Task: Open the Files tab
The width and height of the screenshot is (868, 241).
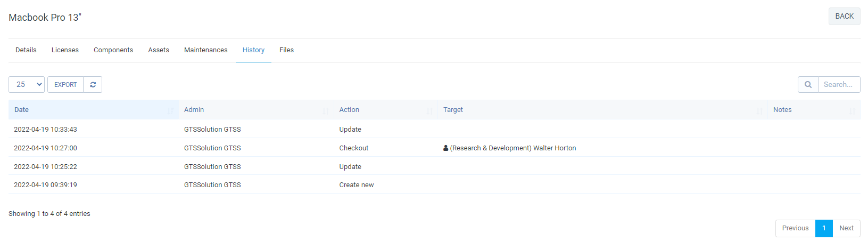Action: (x=286, y=50)
